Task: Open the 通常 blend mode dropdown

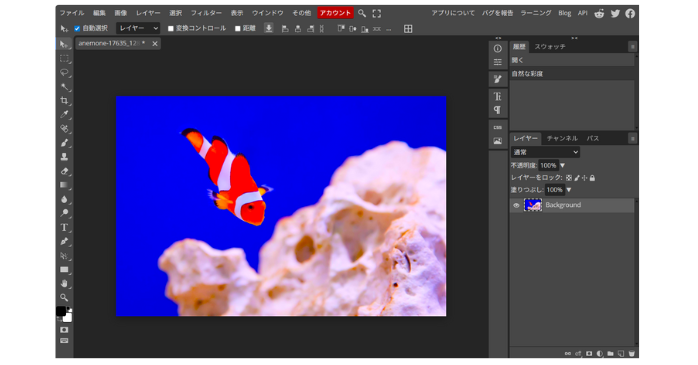Action: click(x=545, y=152)
